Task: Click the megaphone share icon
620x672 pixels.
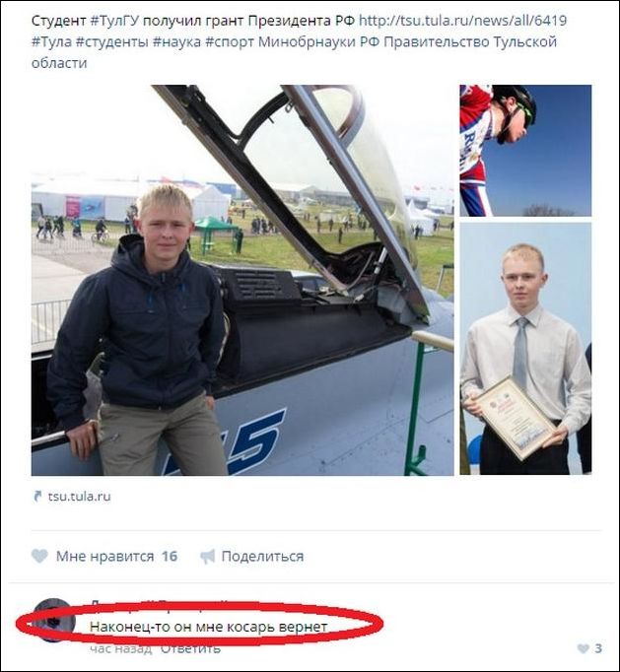Action: [208, 557]
